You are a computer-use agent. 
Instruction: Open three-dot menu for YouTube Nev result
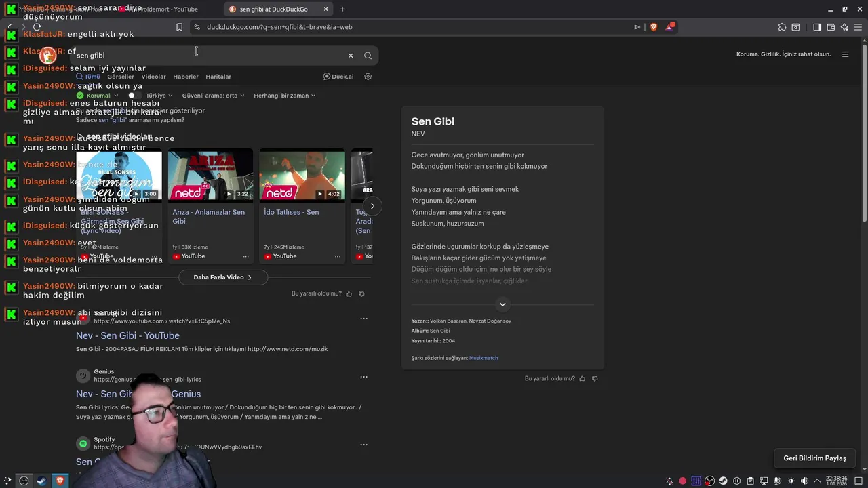tap(363, 319)
